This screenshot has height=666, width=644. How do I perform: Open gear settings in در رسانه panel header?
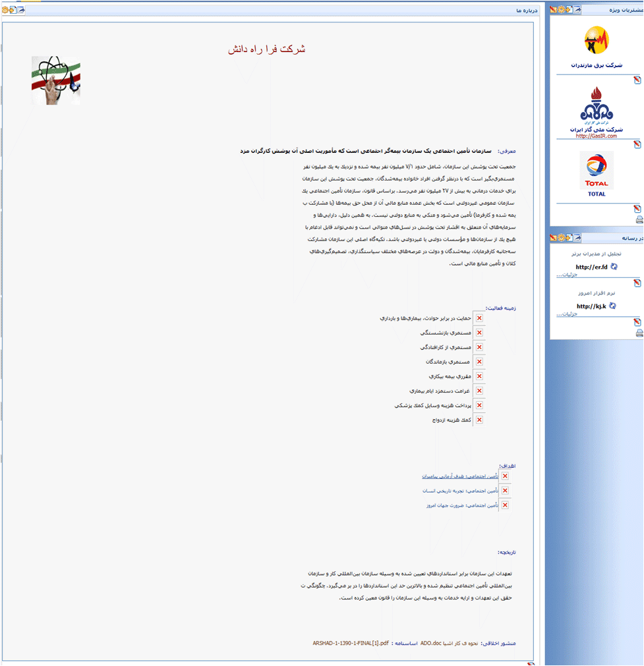click(561, 237)
